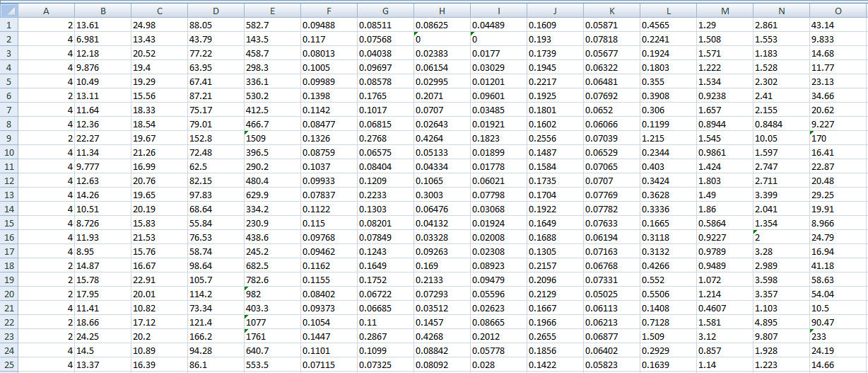Select the column K header

[x=611, y=11]
